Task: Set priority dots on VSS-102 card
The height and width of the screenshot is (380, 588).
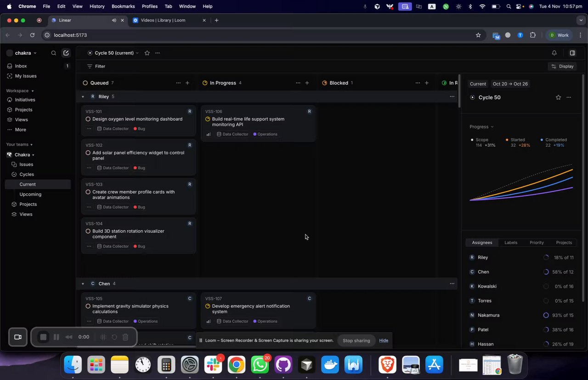Action: (x=89, y=168)
